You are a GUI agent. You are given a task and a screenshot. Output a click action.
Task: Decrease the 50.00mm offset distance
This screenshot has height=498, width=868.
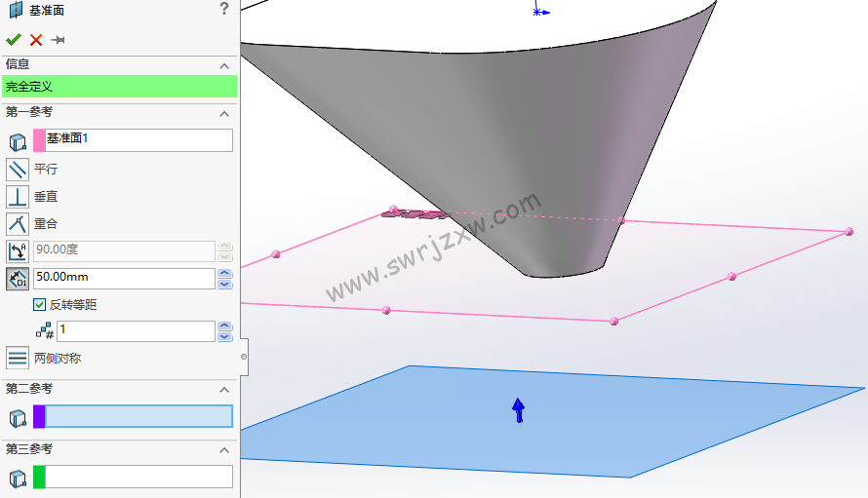(224, 284)
